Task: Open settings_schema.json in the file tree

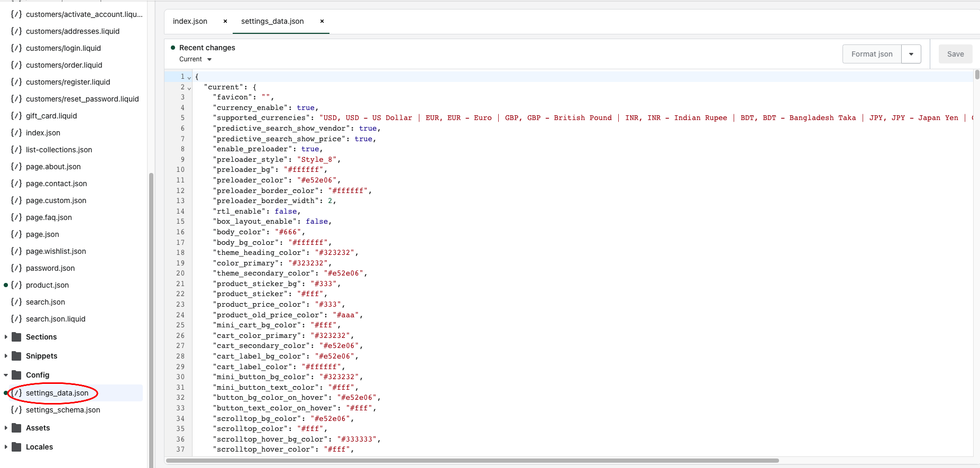Action: pyautogui.click(x=63, y=410)
